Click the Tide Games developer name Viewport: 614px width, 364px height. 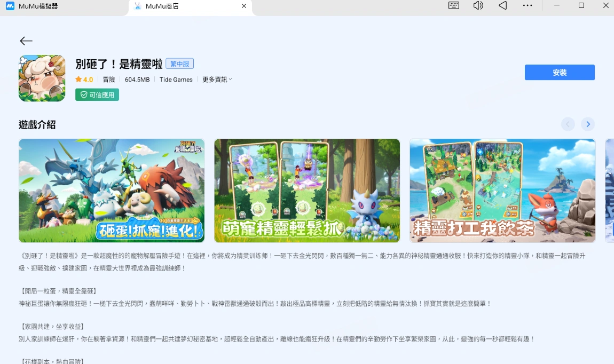[176, 80]
